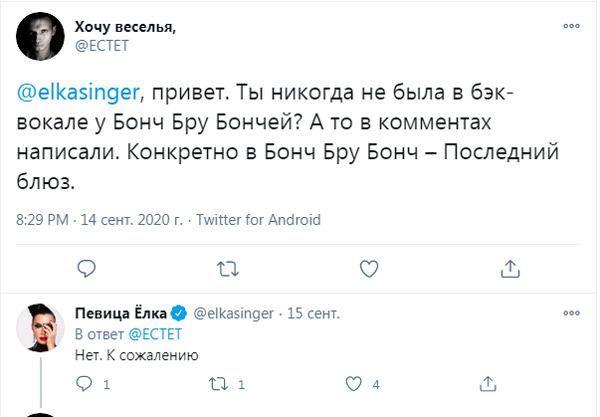Click the 15 сент. date on the reply

point(311,312)
